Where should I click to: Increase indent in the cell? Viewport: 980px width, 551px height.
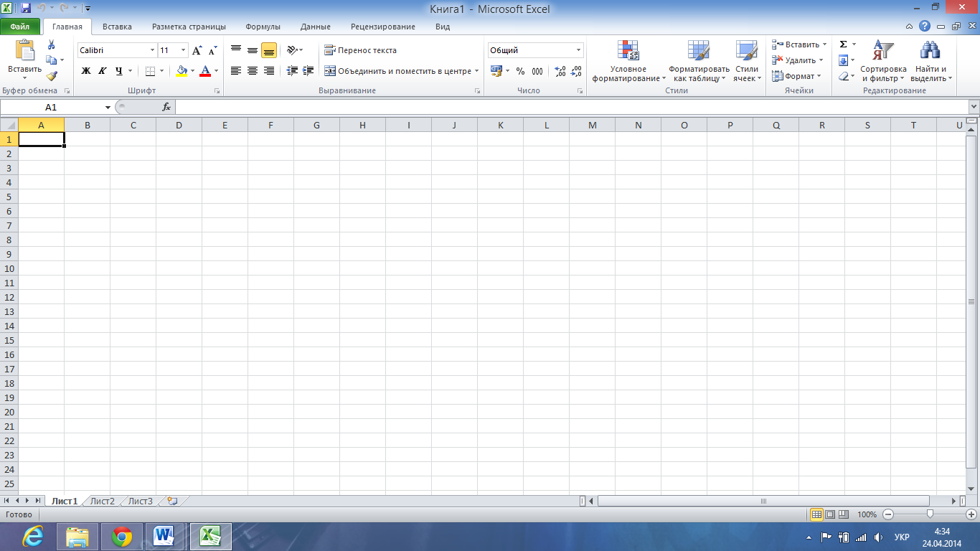tap(308, 71)
